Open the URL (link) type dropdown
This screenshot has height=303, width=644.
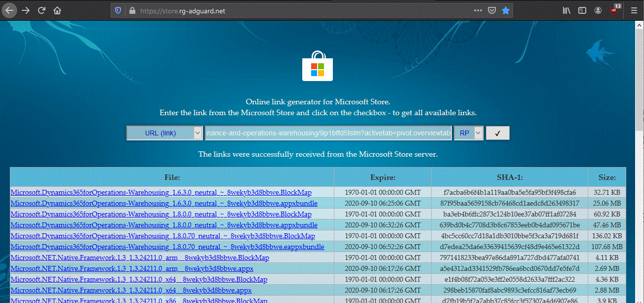164,133
